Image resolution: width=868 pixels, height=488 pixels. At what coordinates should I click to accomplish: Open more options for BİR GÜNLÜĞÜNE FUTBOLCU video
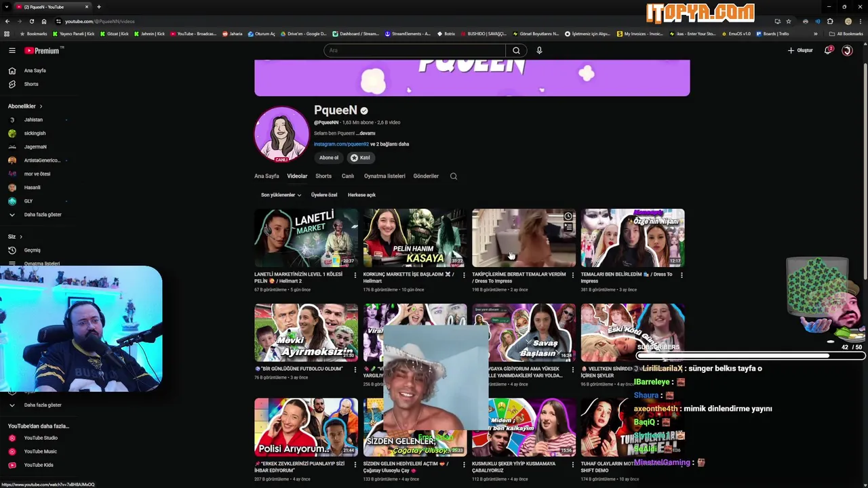355,370
